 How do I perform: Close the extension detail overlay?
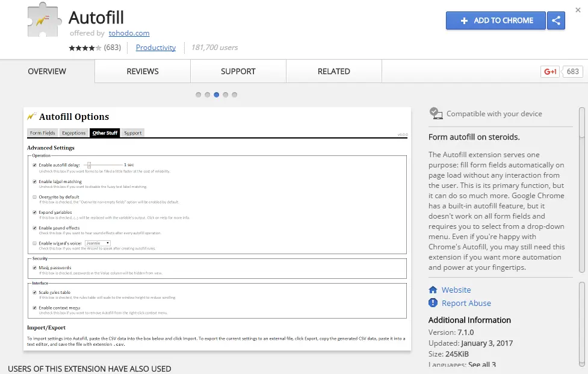[x=578, y=10]
